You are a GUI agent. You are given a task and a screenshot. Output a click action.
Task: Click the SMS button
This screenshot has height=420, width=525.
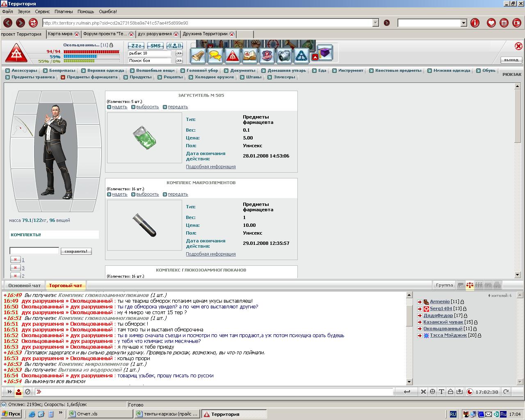coord(155,46)
